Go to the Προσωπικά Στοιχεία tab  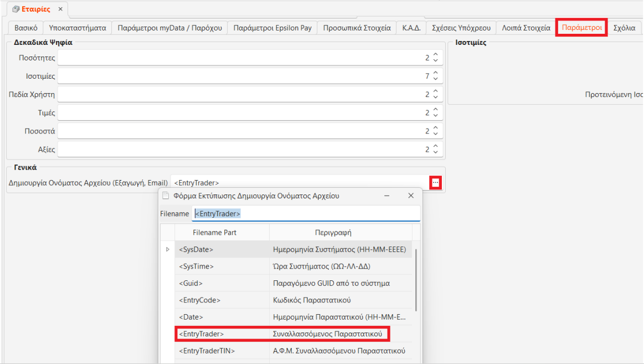(357, 28)
